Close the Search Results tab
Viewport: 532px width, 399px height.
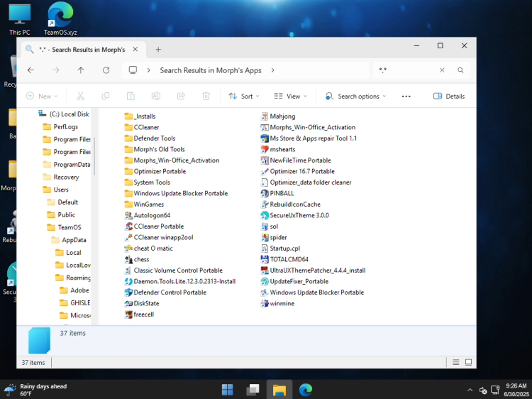(x=135, y=49)
